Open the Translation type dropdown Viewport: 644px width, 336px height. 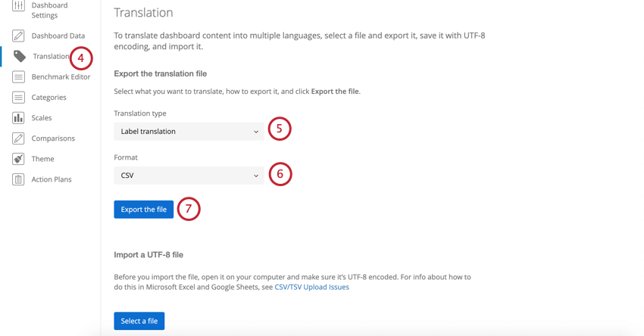click(189, 132)
